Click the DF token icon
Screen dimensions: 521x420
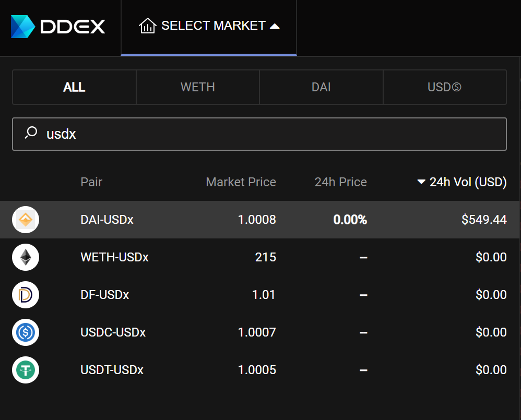pos(26,294)
